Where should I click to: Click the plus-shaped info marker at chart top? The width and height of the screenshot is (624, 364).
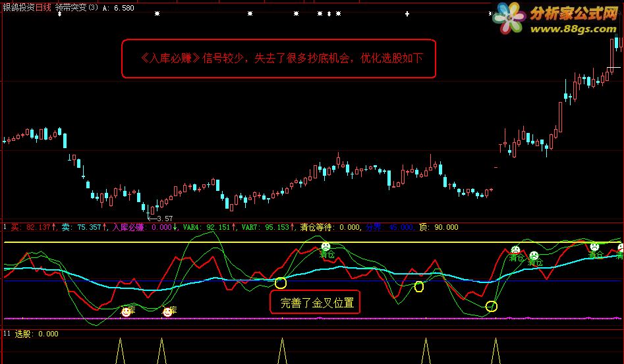(407, 14)
